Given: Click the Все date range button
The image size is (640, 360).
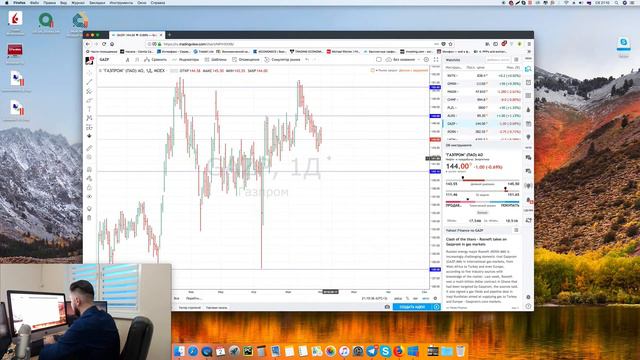Looking at the screenshot, I should coord(176,298).
